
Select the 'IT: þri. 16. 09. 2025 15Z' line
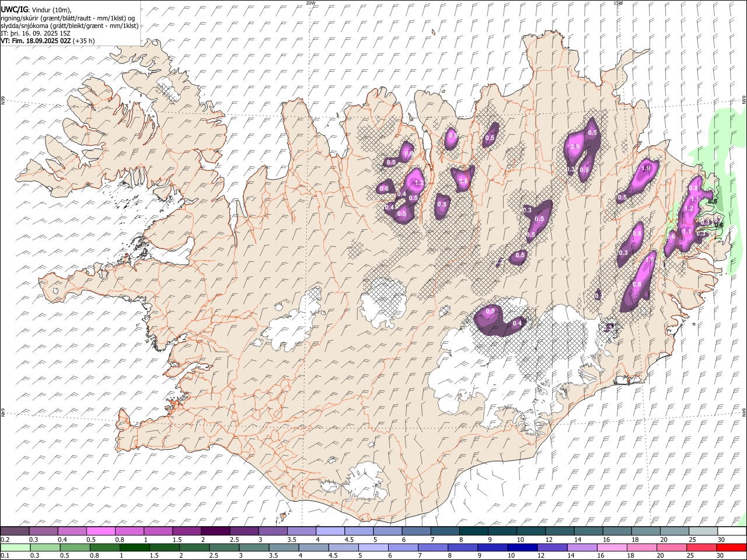click(x=36, y=33)
